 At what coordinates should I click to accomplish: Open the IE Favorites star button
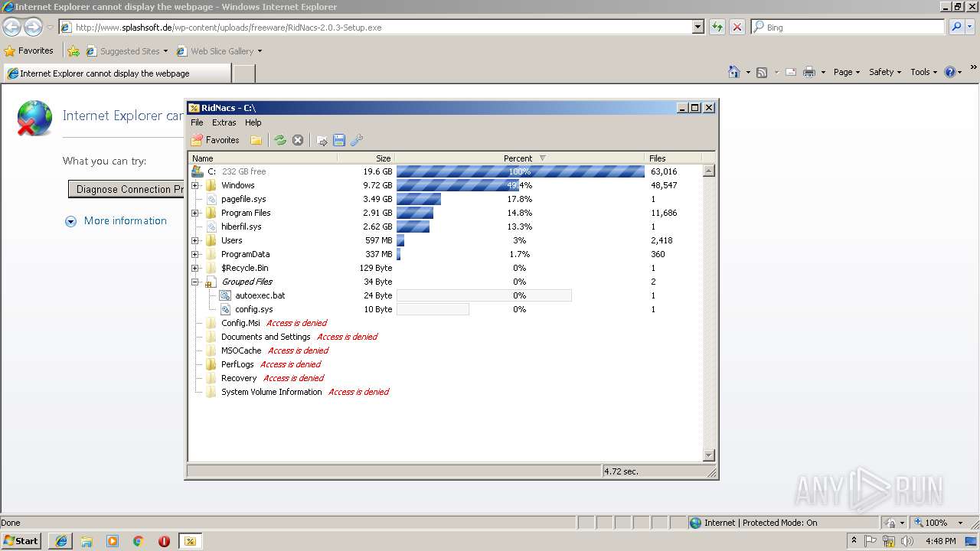click(x=29, y=51)
